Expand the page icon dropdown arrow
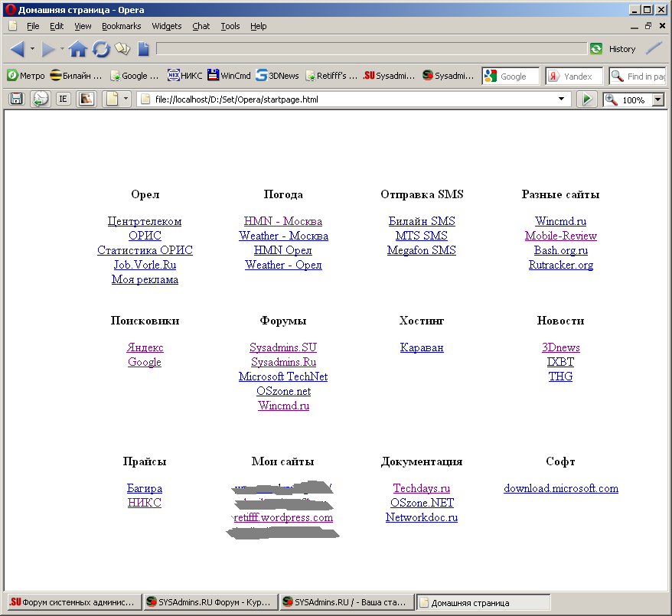This screenshot has height=616, width=672. [126, 99]
